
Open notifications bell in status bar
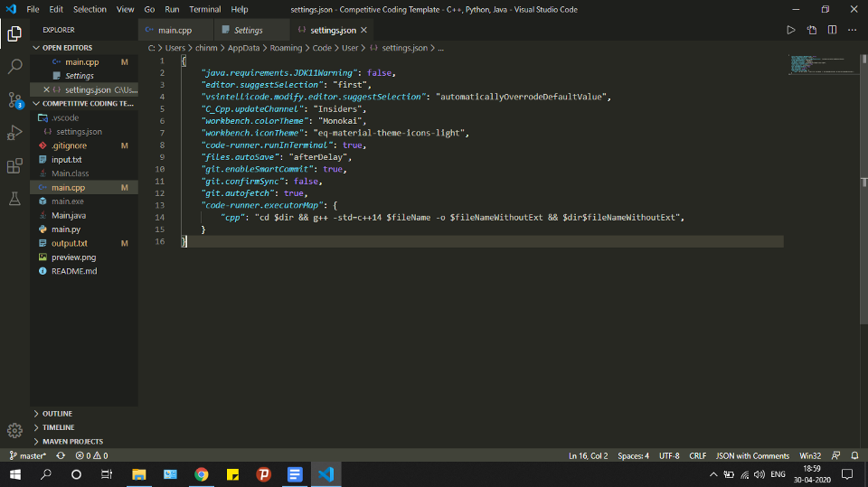point(854,455)
